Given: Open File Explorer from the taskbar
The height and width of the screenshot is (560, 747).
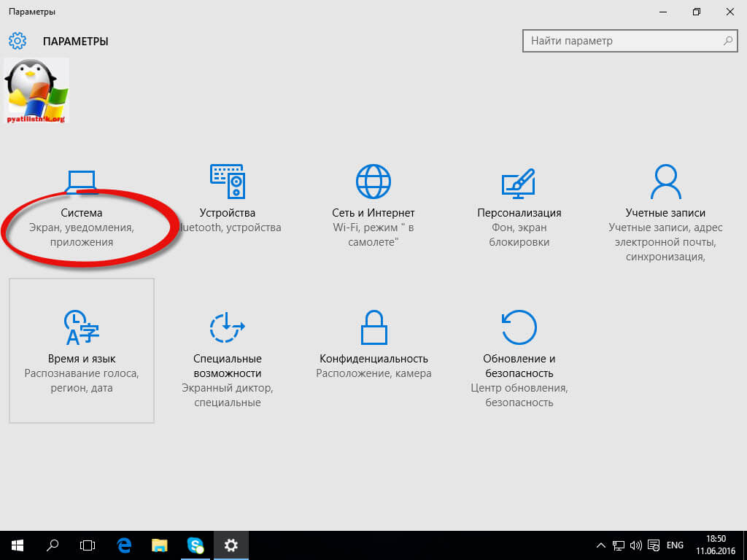Looking at the screenshot, I should (x=160, y=545).
